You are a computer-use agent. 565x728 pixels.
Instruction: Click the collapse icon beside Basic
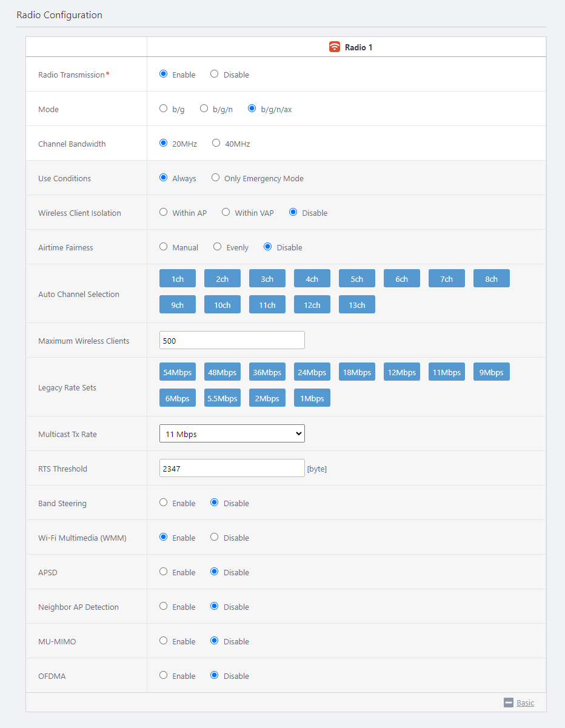pyautogui.click(x=509, y=703)
